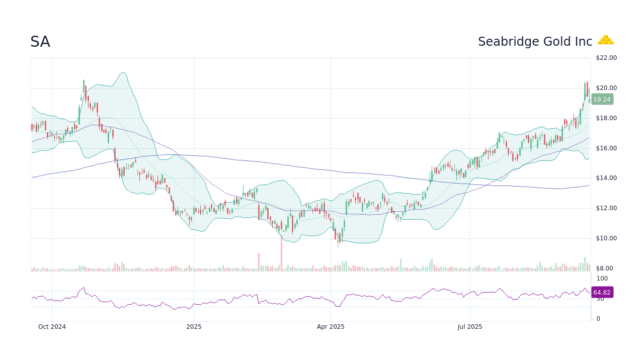The width and height of the screenshot is (644, 362).
Task: Select the Seabridge Gold Inc title
Action: 535,42
